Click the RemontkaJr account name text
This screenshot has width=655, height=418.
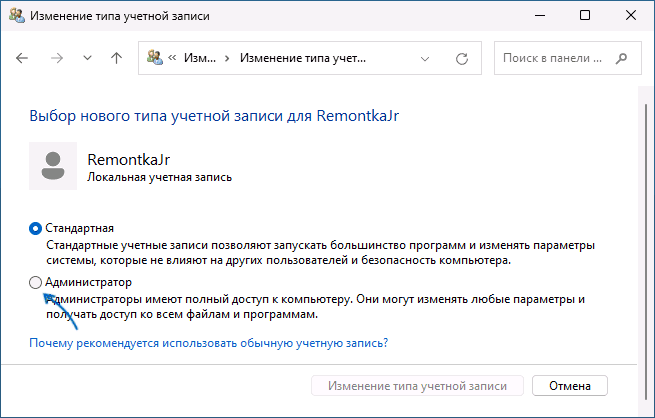click(129, 160)
